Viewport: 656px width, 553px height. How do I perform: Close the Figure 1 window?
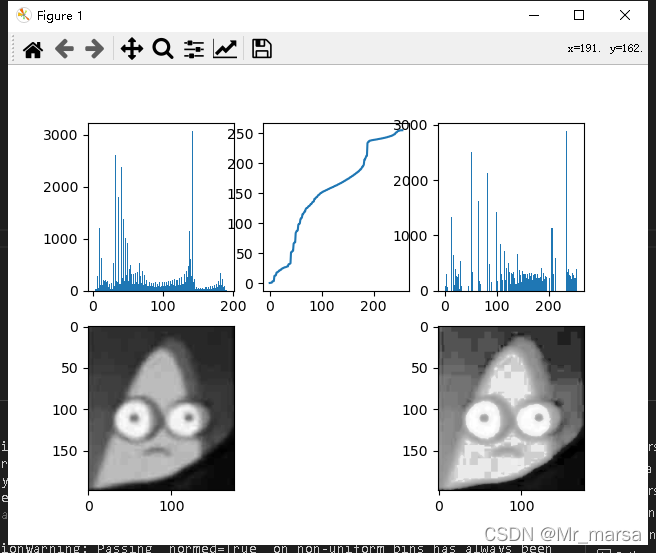click(625, 15)
